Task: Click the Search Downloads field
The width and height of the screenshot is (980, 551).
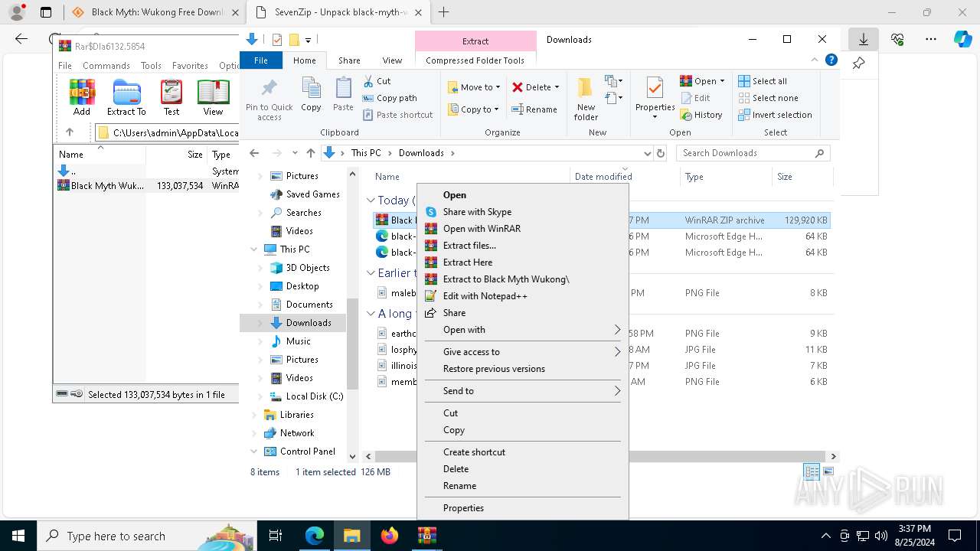Action: [753, 153]
